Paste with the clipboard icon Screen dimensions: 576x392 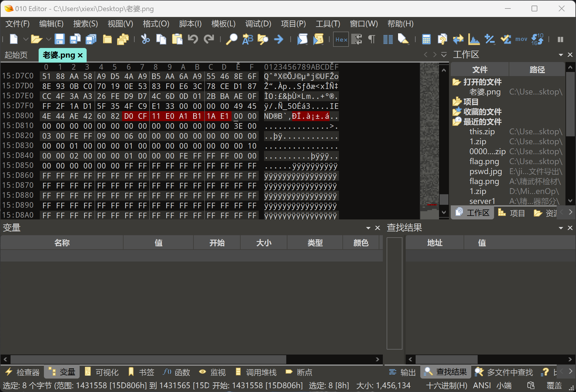point(177,39)
